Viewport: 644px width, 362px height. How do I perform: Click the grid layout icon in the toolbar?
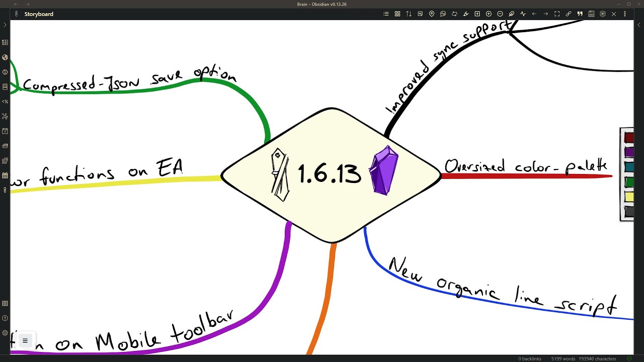[x=397, y=14]
